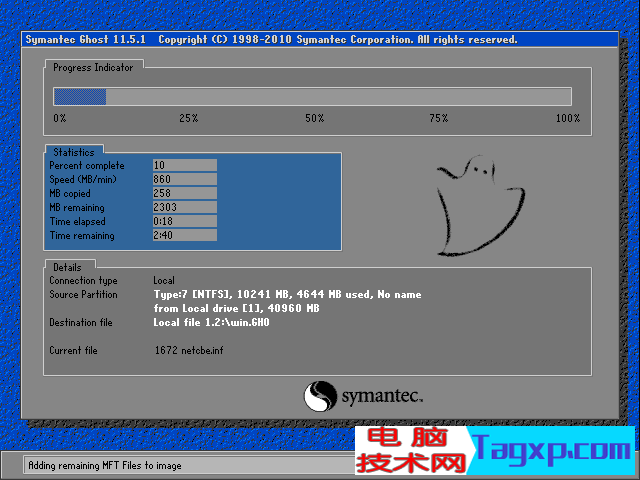Click the MB copied value 258
640x480 pixels.
pyautogui.click(x=184, y=193)
